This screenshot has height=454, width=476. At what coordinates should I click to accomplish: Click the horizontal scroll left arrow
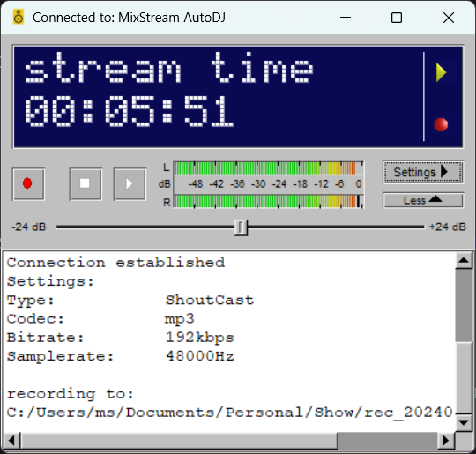[x=11, y=440]
